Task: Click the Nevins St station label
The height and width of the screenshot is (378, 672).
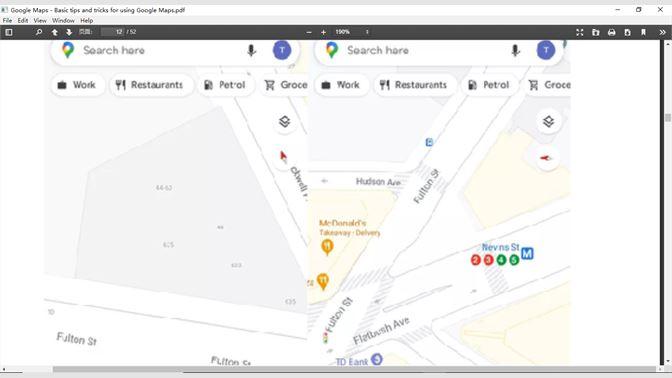Action: point(501,247)
